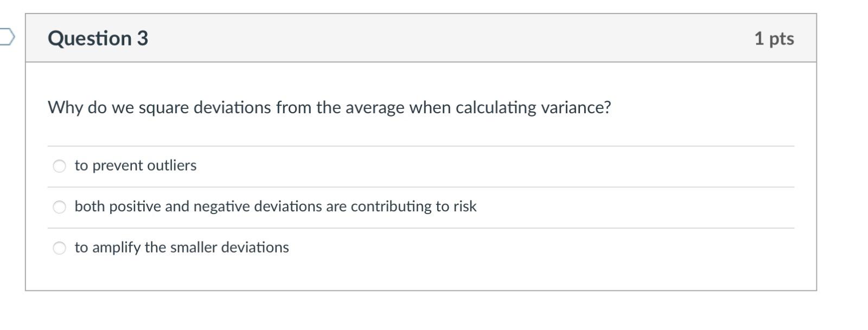Click the question navigation arrow marker on left edge
The image size is (868, 330).
7,36
